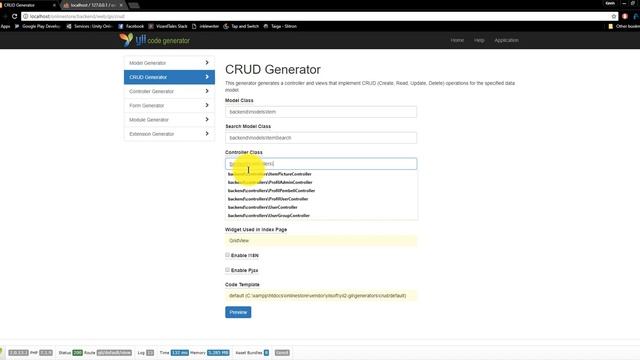The height and width of the screenshot is (360, 640).
Task: Click the Module Generator chevron
Action: pyautogui.click(x=207, y=119)
